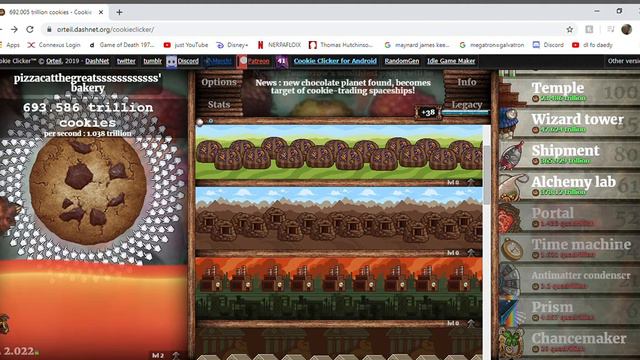This screenshot has height=360, width=640.
Task: Click the +38 prestige level indicator
Action: pos(428,113)
